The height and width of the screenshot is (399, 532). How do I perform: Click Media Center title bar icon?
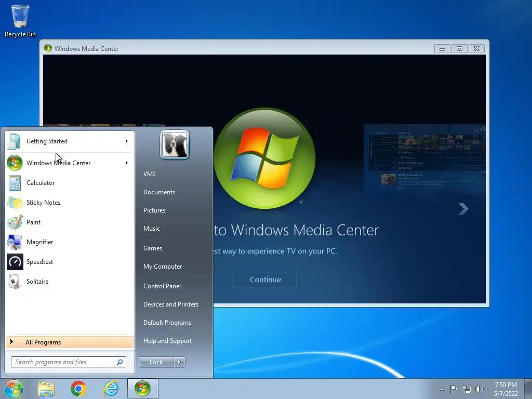point(48,48)
